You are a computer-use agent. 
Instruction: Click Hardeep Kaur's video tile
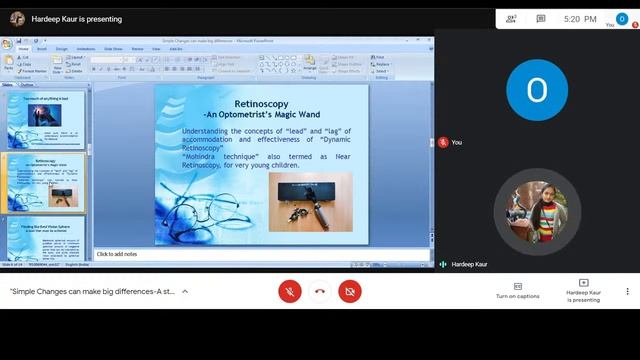(x=537, y=212)
